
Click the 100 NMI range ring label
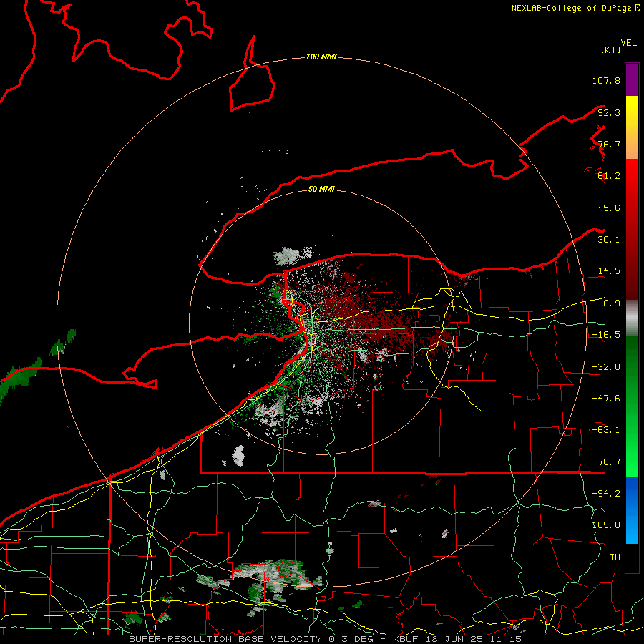click(x=321, y=57)
